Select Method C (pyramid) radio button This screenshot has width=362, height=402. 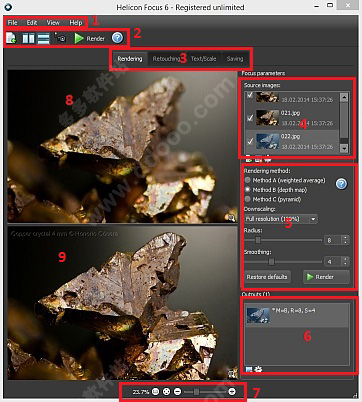click(x=248, y=199)
